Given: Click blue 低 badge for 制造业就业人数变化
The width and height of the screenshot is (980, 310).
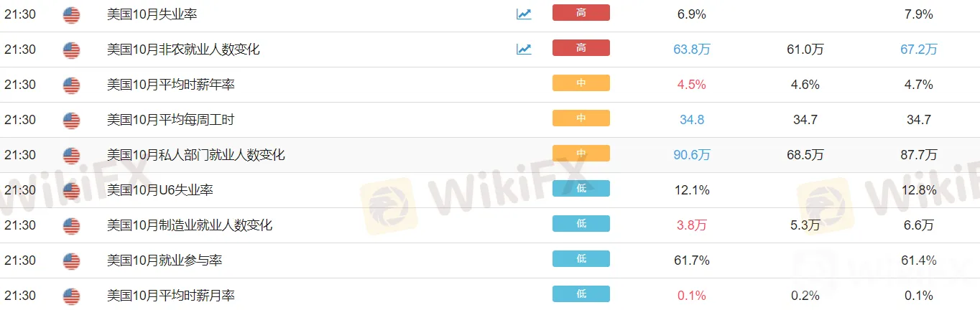Looking at the screenshot, I should tap(581, 224).
